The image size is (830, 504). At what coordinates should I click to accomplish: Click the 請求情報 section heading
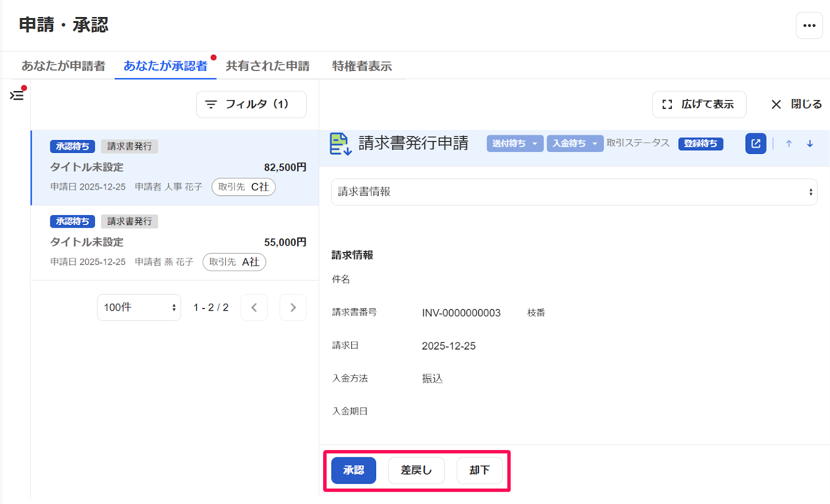pyautogui.click(x=352, y=255)
